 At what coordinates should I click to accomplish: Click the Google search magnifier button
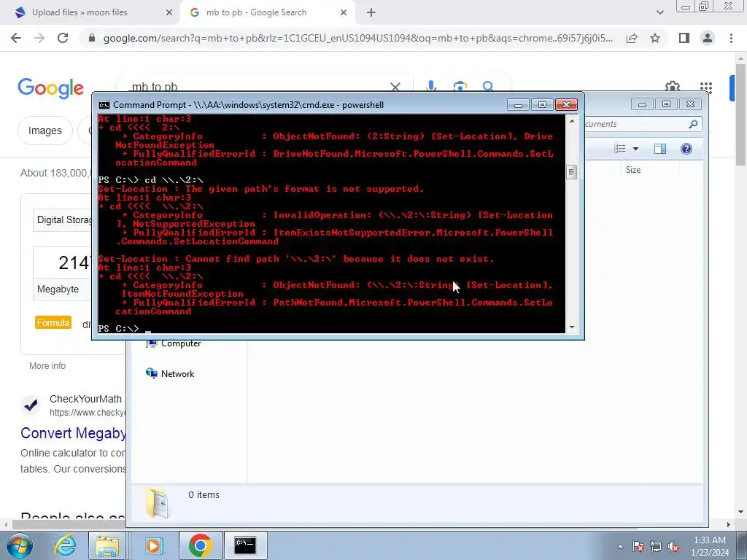[x=488, y=86]
